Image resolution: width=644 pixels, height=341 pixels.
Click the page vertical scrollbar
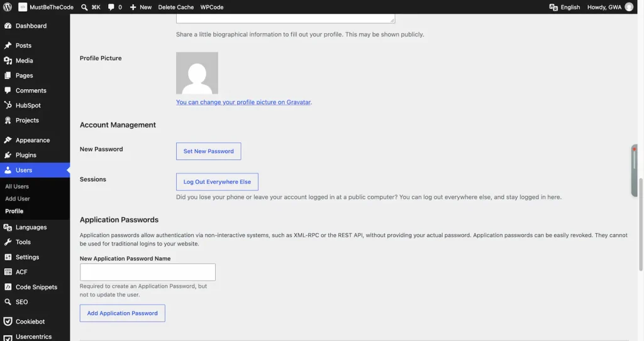click(641, 224)
